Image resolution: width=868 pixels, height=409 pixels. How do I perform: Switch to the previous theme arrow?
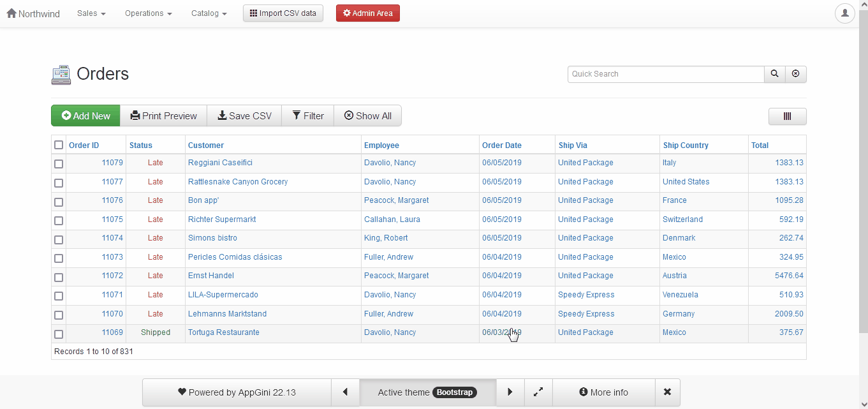(345, 392)
